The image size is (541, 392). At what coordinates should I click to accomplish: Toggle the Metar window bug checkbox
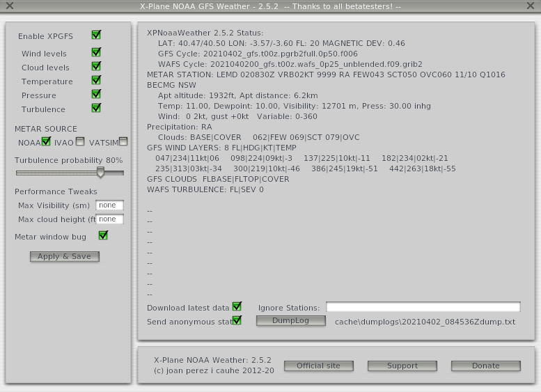[x=103, y=235]
